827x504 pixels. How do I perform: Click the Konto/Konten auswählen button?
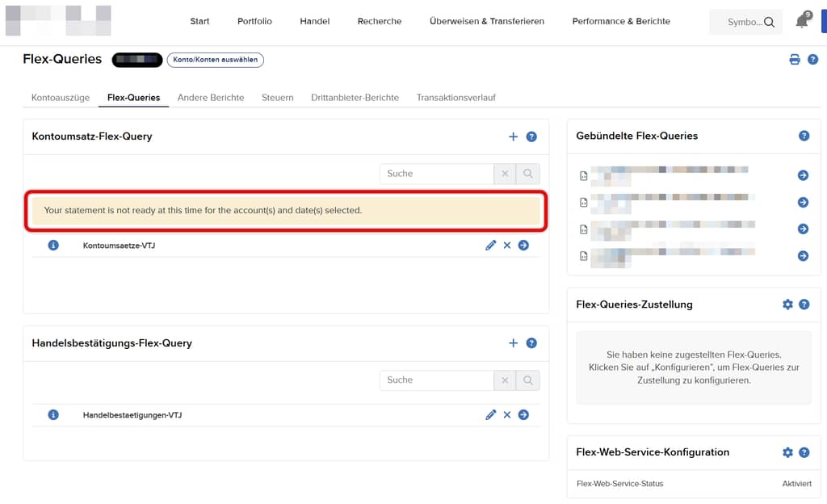216,59
